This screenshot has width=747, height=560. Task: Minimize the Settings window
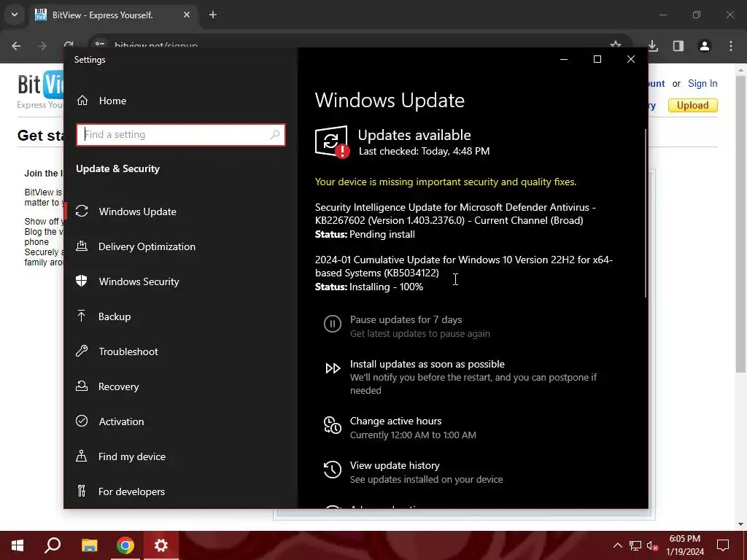tap(564, 59)
